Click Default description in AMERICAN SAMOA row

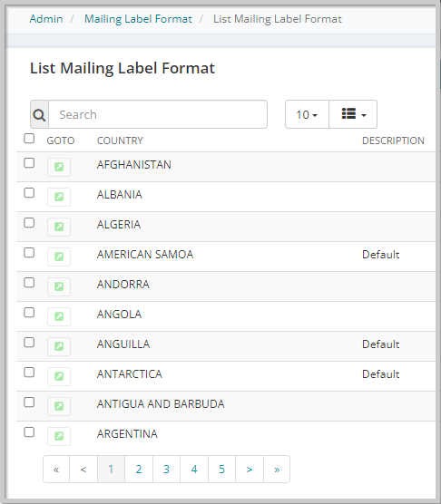pyautogui.click(x=381, y=254)
